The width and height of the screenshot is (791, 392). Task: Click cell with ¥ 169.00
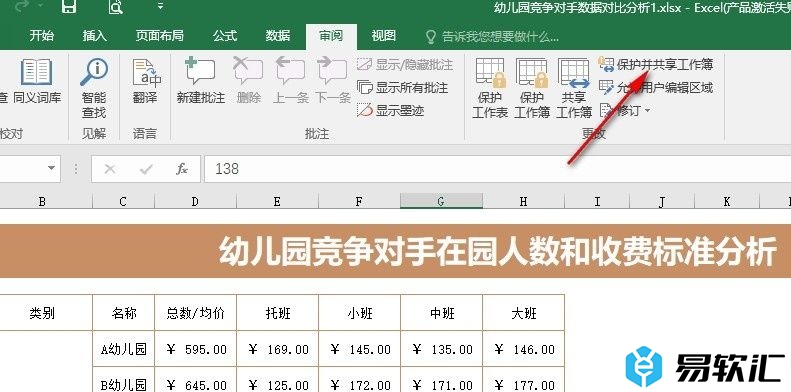(277, 349)
